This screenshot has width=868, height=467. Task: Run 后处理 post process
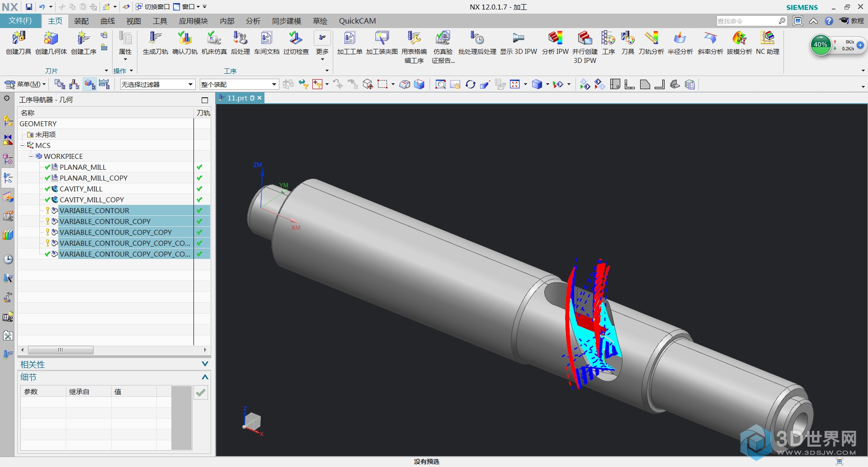[241, 43]
